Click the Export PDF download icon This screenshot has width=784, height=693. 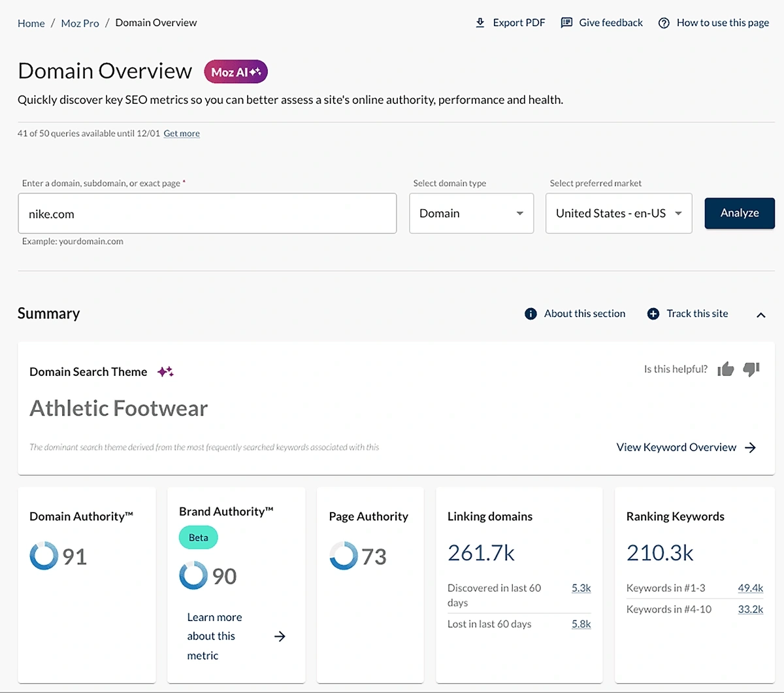click(480, 23)
